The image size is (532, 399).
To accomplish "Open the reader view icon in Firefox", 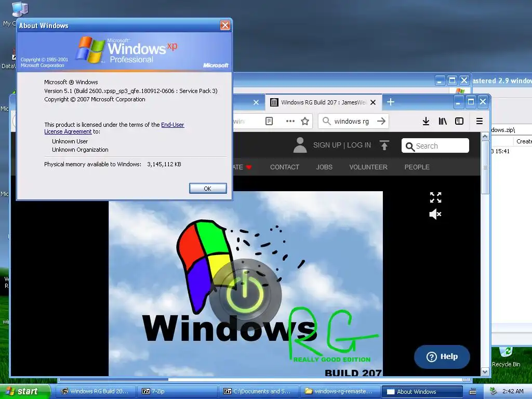I will pos(269,121).
